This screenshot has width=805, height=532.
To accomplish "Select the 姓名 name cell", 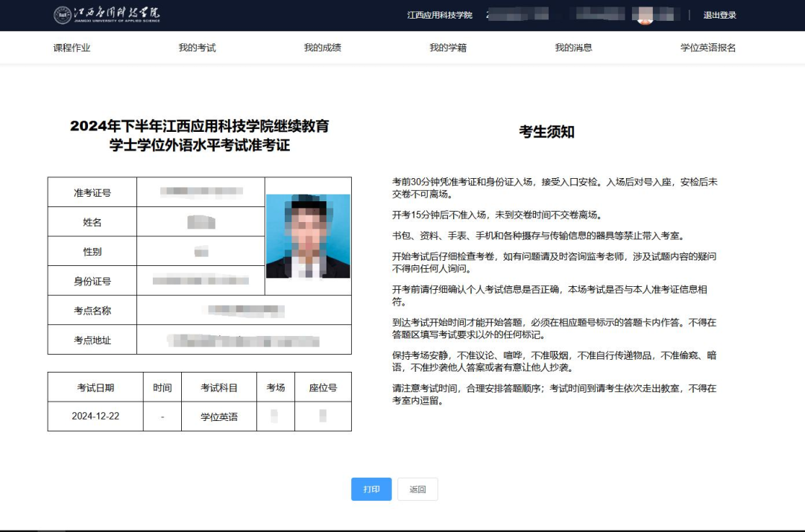I will [x=200, y=221].
